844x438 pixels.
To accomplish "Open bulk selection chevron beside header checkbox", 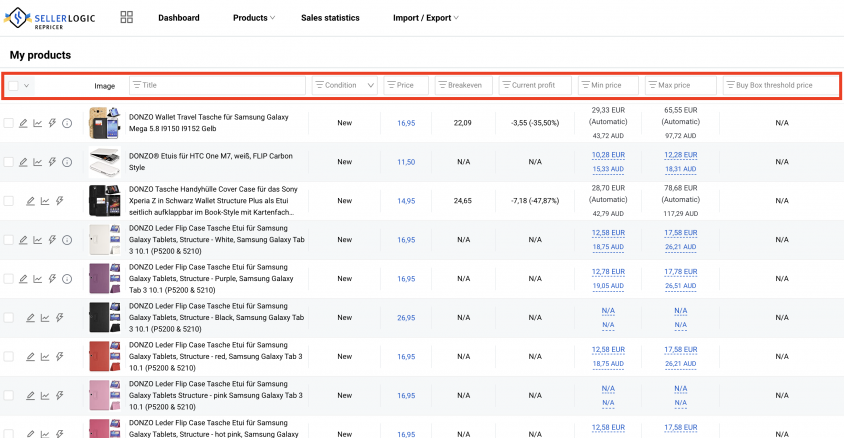I will coord(26,86).
